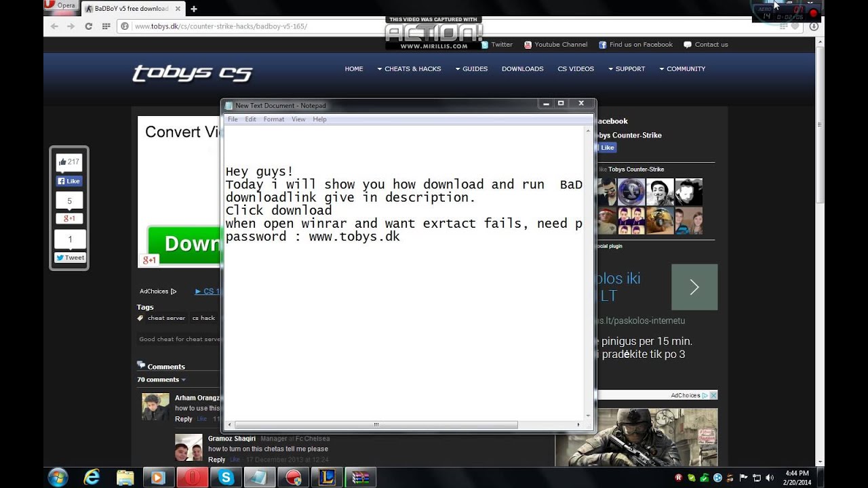Open Windows Media Player from taskbar
Image resolution: width=868 pixels, height=488 pixels.
click(159, 477)
